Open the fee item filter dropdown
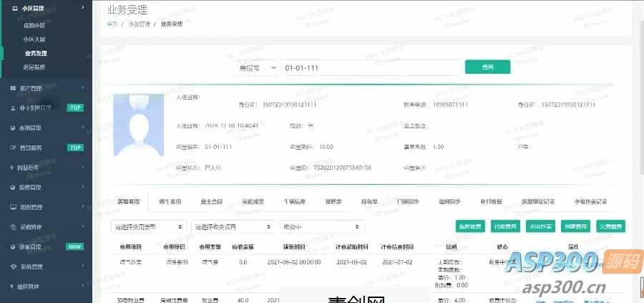Viewport: 644px width, 303px height. tap(233, 226)
